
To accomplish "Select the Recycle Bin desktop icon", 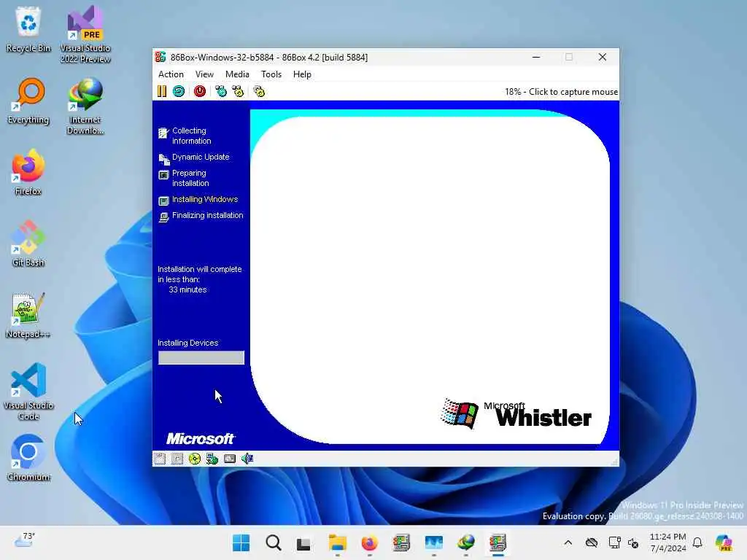I will 28,29.
